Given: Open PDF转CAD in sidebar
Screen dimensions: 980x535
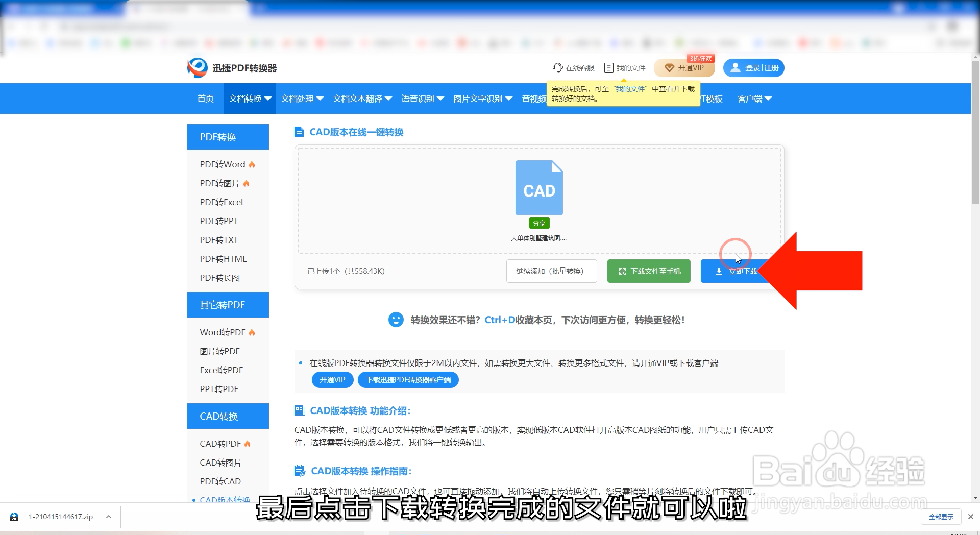Looking at the screenshot, I should coord(220,481).
